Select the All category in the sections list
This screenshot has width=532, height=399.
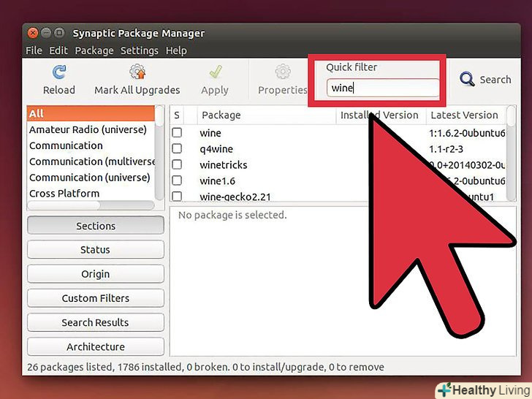click(91, 113)
